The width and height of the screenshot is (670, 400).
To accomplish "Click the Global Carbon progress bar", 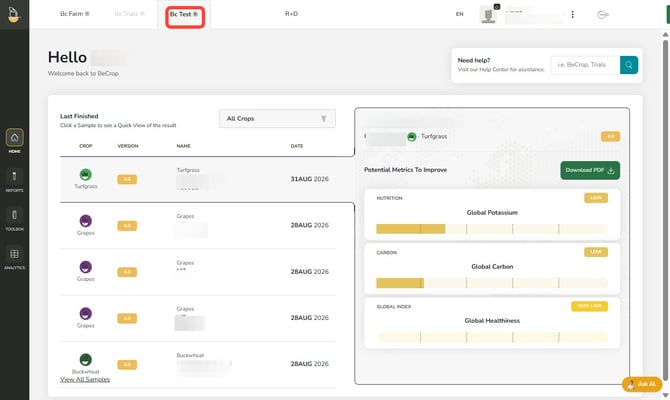I will pyautogui.click(x=492, y=283).
